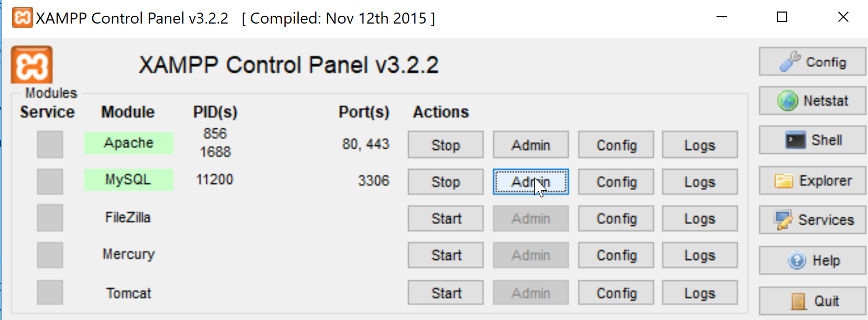Open MySQL Admin page
Screen dimensions: 868x320
(530, 182)
